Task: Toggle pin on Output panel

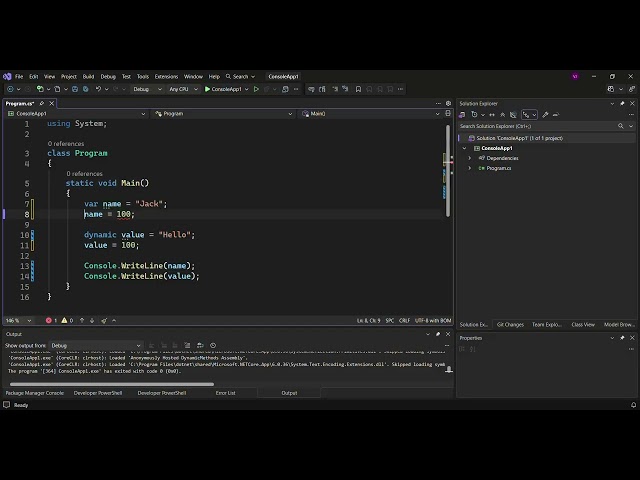Action: point(438,334)
